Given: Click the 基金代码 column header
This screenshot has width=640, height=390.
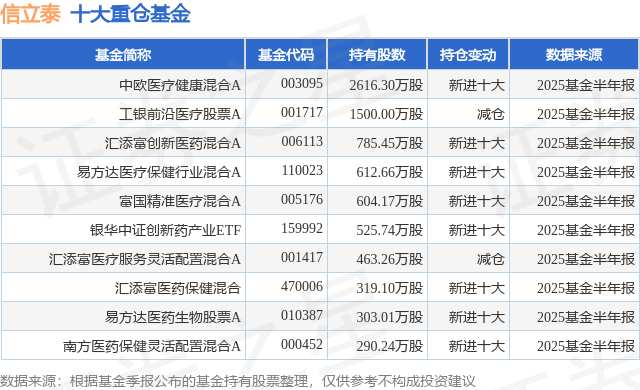Looking at the screenshot, I should tap(286, 55).
